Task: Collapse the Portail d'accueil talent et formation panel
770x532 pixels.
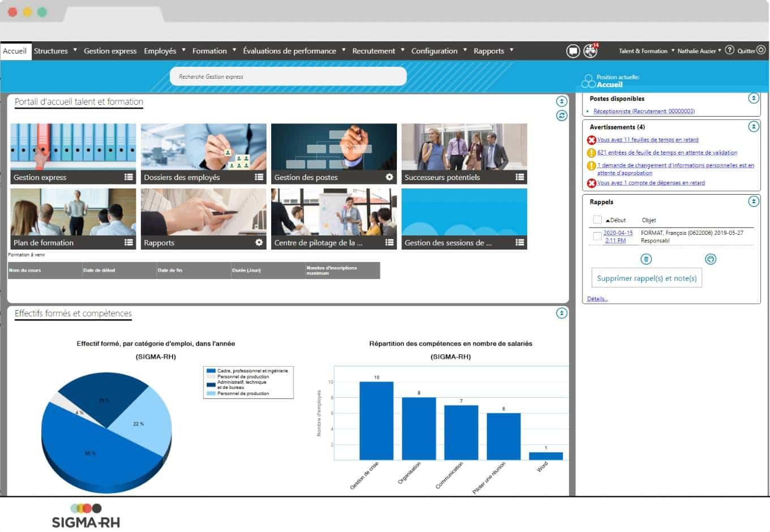Action: pyautogui.click(x=562, y=101)
